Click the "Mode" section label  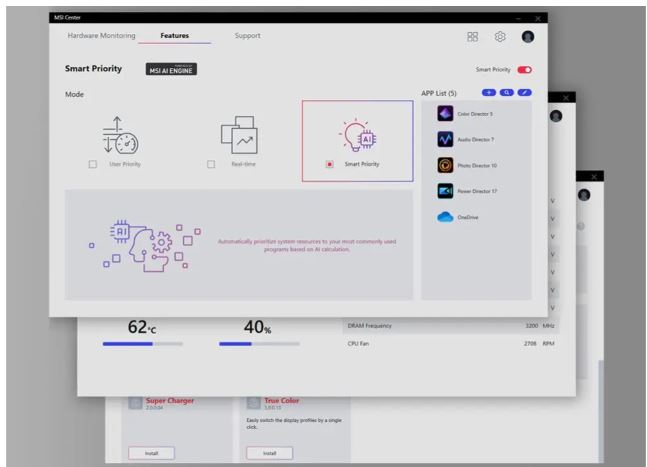tap(74, 94)
